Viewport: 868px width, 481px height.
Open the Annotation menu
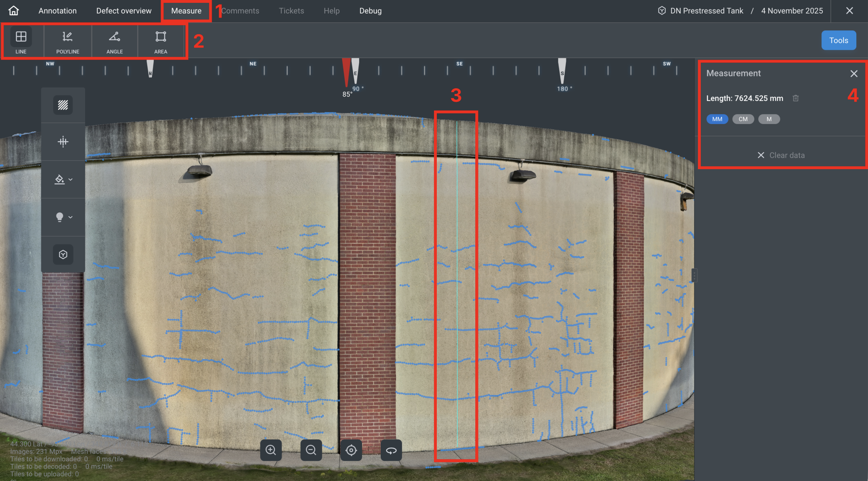click(x=58, y=11)
